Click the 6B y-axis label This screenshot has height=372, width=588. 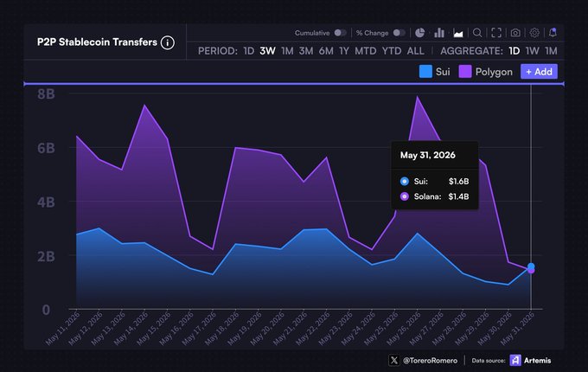(46, 148)
